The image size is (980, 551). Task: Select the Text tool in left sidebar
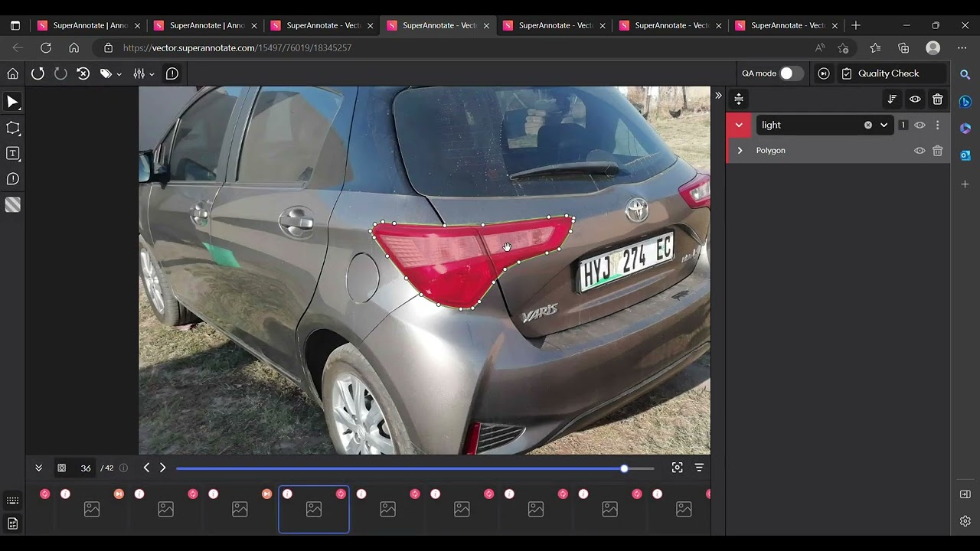pyautogui.click(x=12, y=153)
